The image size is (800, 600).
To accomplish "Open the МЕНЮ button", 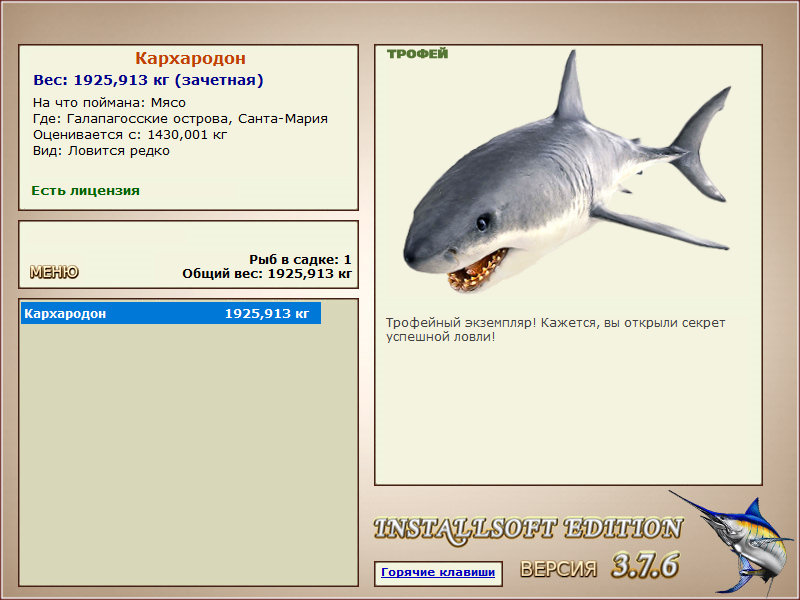I will coord(54,272).
